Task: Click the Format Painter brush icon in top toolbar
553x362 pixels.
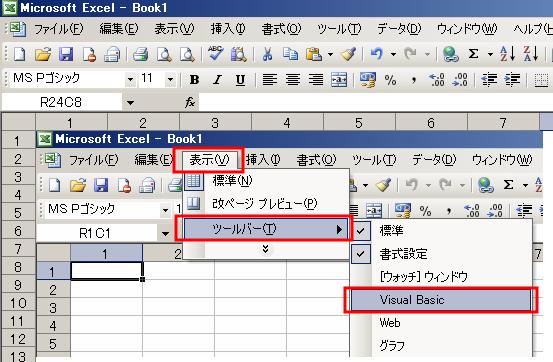Action: click(x=348, y=54)
